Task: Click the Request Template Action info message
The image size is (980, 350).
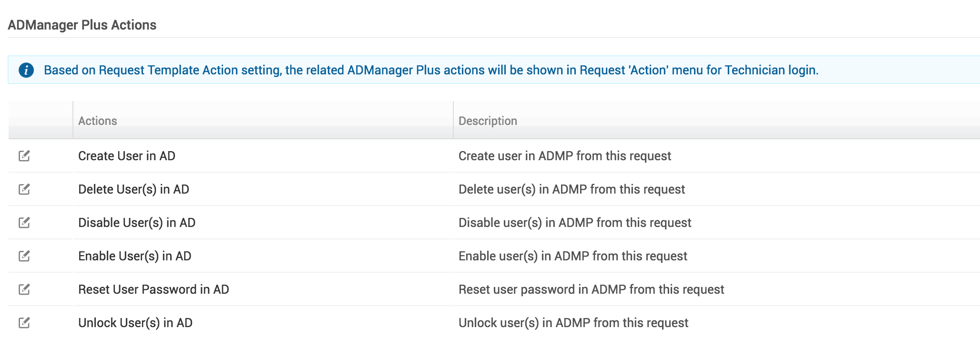Action: pos(431,70)
